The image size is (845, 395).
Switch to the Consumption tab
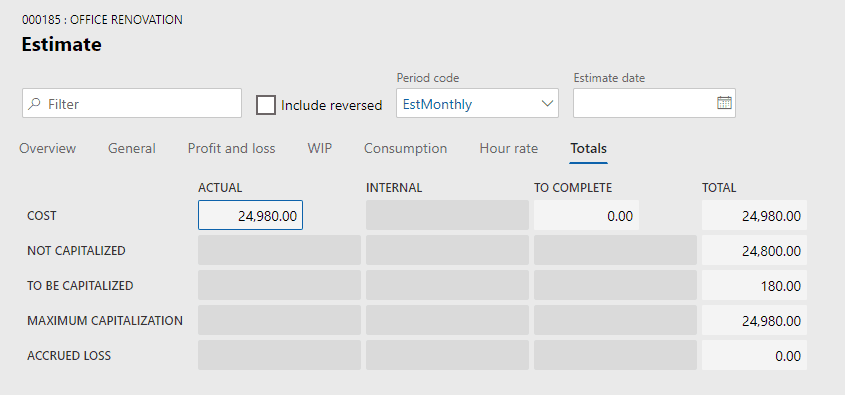(405, 148)
